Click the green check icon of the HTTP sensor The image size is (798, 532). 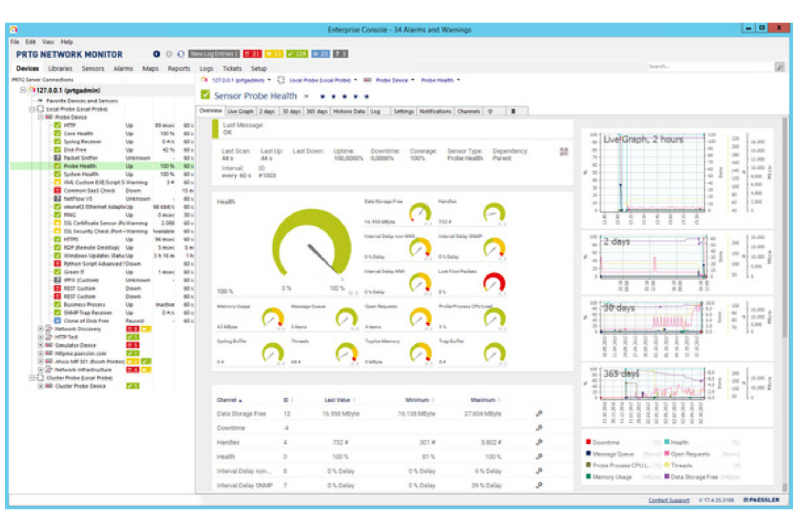[57, 125]
